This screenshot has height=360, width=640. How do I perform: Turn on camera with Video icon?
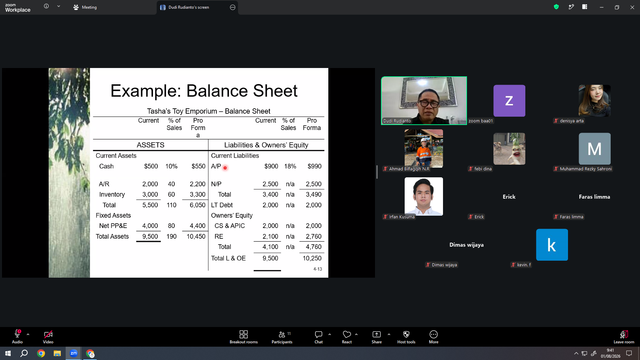point(48,336)
